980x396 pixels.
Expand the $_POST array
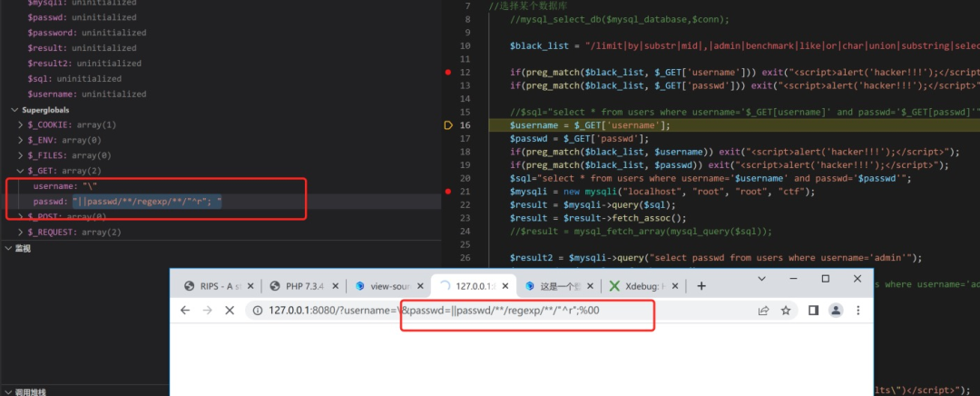pyautogui.click(x=22, y=216)
